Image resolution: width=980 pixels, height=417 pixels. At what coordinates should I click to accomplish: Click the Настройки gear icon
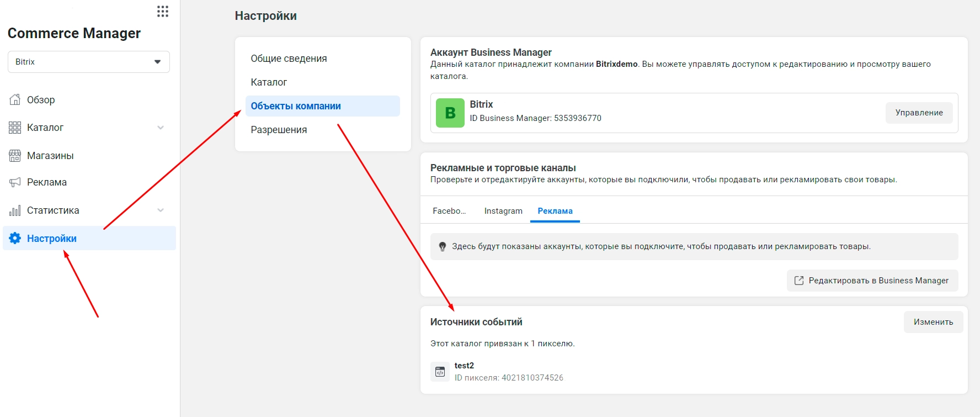(15, 238)
